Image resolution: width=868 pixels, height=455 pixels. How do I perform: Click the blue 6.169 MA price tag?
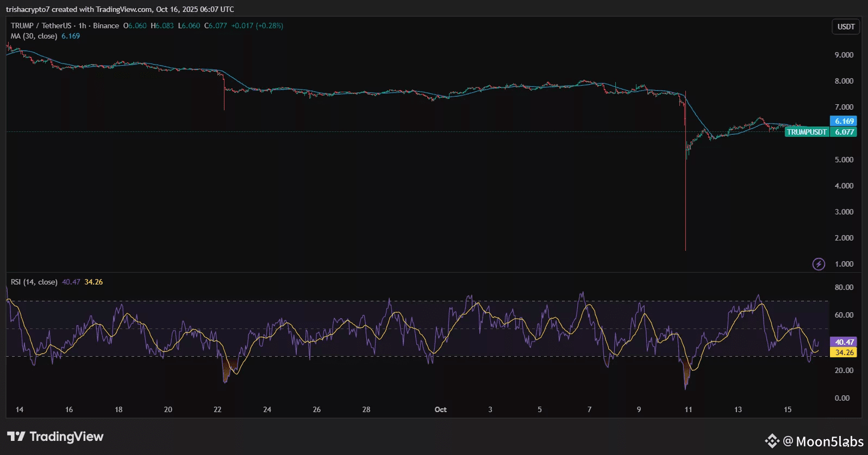[x=844, y=121]
